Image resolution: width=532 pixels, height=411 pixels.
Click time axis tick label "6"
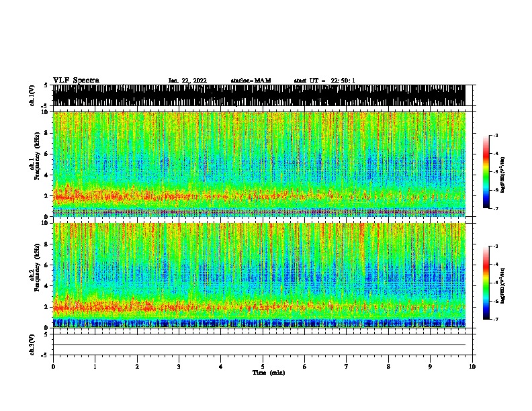[x=304, y=367]
